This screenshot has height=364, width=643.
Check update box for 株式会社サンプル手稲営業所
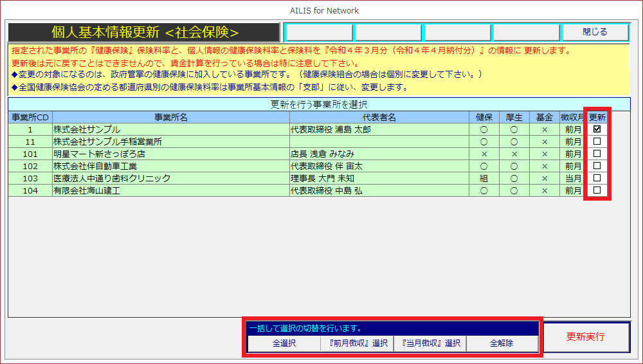click(597, 141)
